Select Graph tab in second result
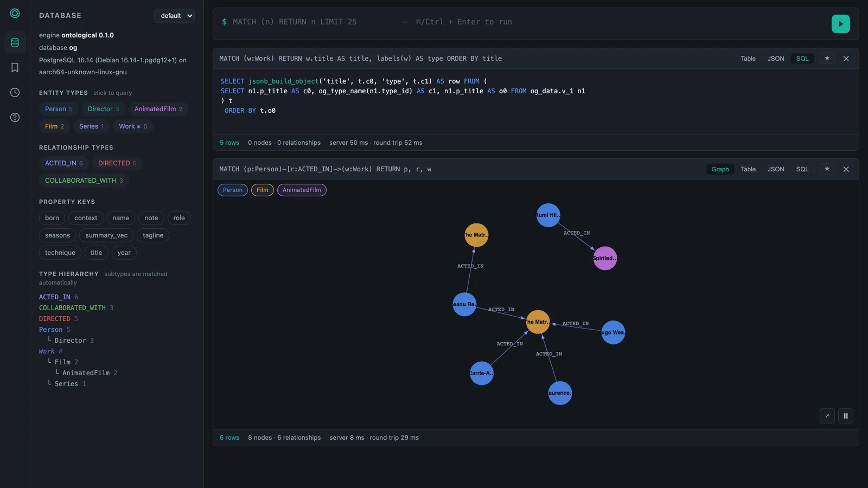Screen dimensions: 868x488 tap(720, 169)
